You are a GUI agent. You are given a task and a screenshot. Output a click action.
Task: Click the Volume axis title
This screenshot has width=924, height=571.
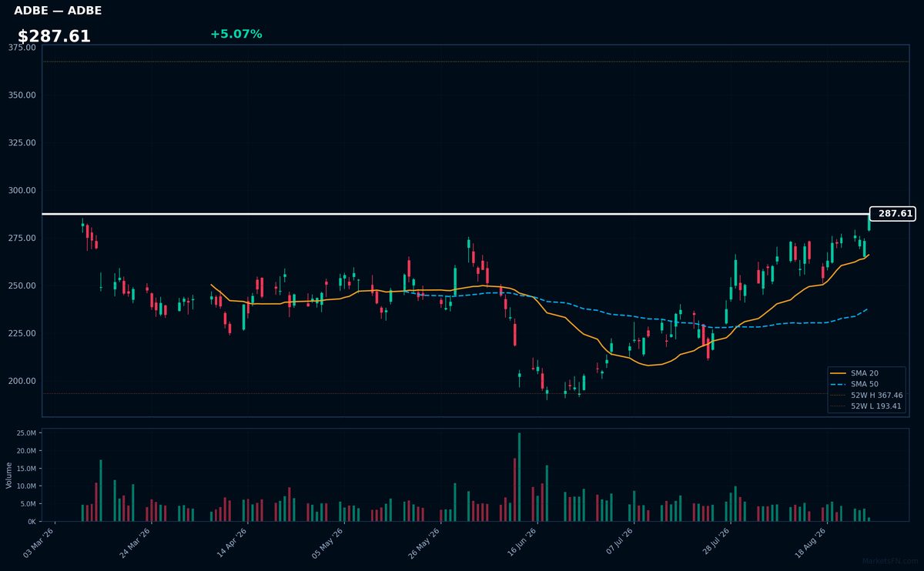pos(8,475)
